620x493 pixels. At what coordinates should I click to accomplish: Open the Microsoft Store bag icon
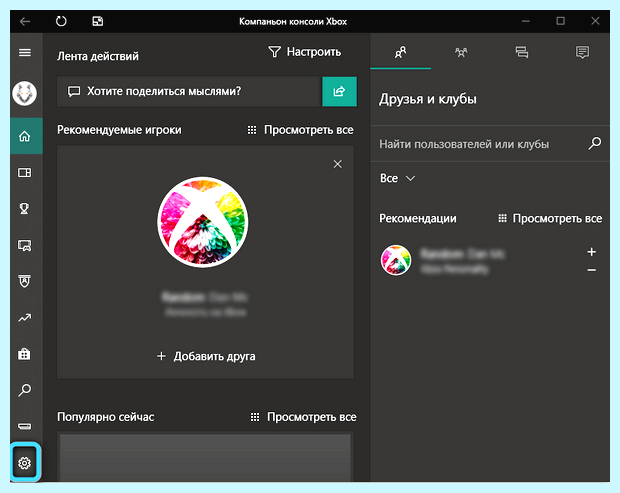pos(25,353)
